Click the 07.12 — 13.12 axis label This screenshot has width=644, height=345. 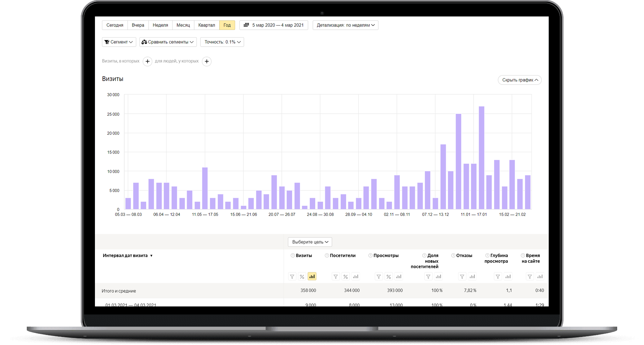click(435, 215)
